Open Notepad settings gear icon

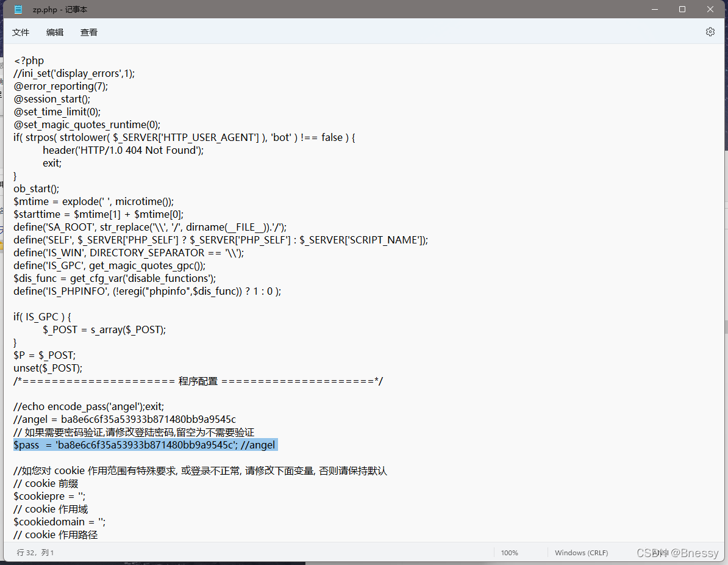710,32
